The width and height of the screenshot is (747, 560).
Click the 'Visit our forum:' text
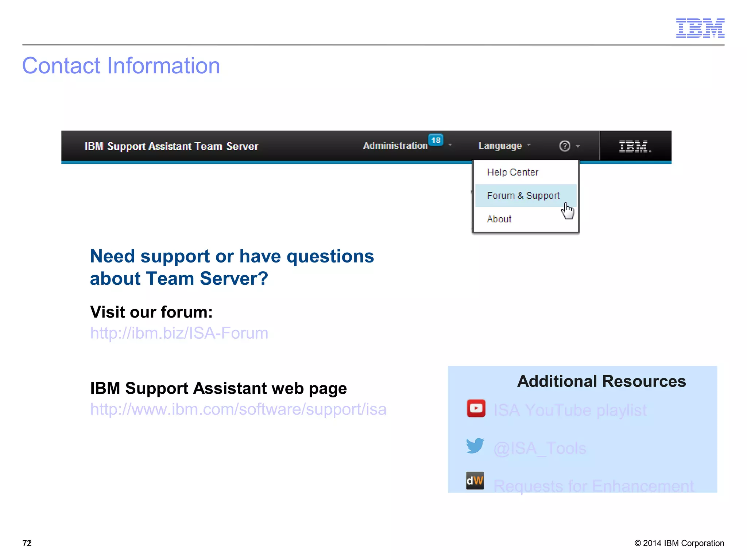[x=151, y=312]
